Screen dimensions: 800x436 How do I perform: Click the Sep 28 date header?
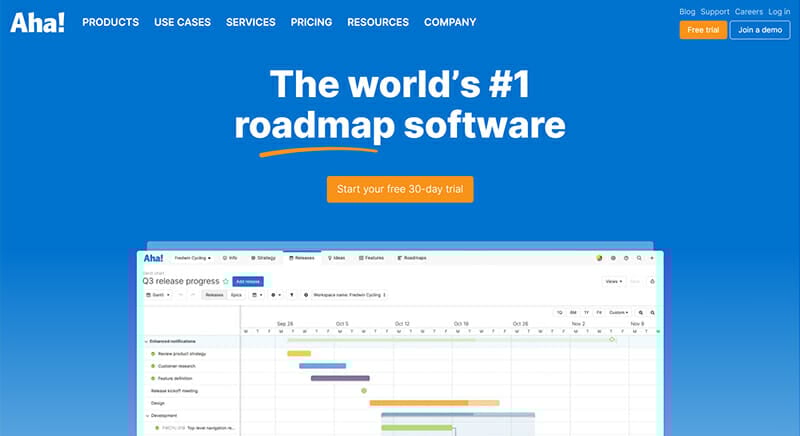pos(285,324)
